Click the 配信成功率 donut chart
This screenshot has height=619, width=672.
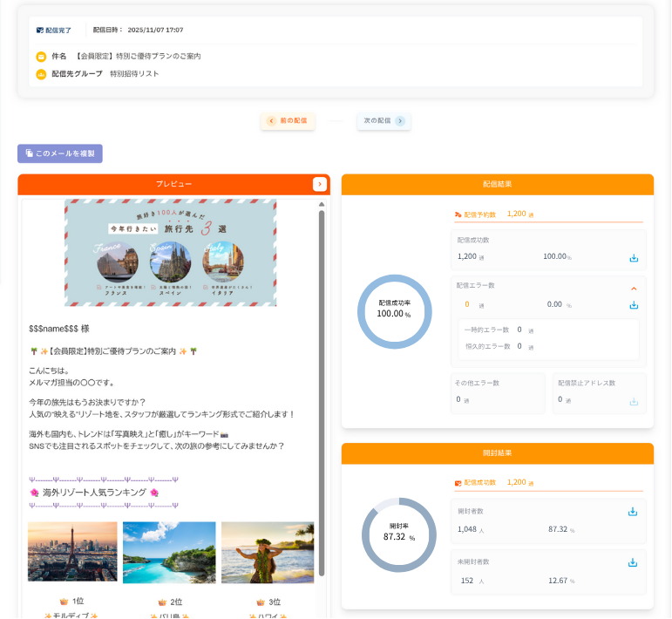pyautogui.click(x=395, y=311)
